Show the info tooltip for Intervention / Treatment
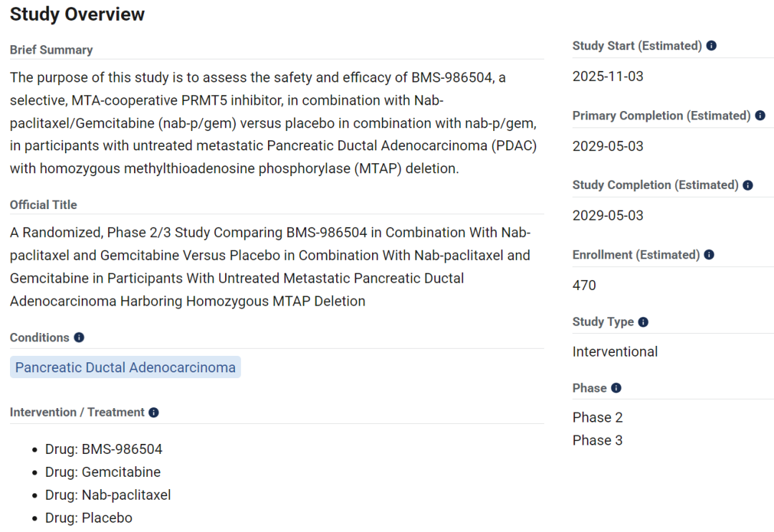 [x=153, y=412]
